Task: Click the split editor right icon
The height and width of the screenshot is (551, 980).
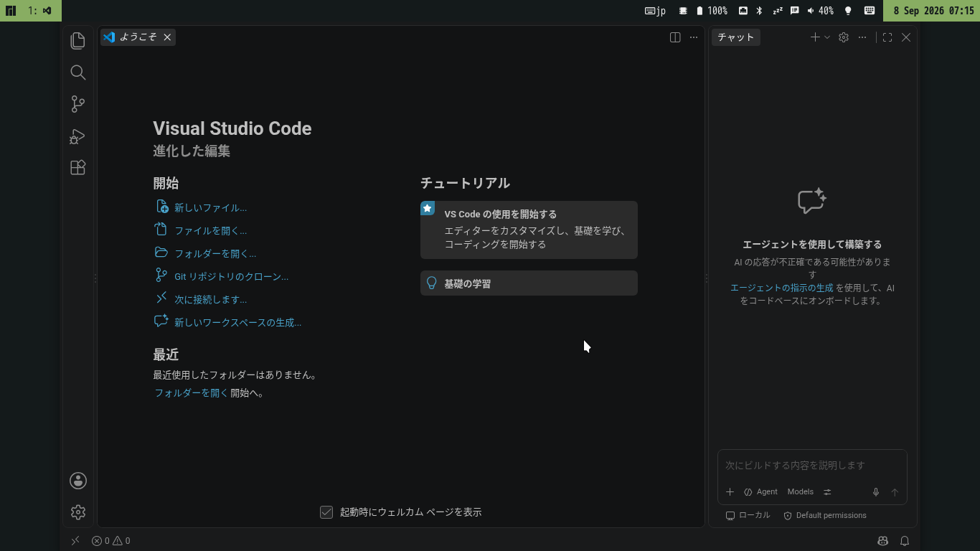Action: (675, 37)
